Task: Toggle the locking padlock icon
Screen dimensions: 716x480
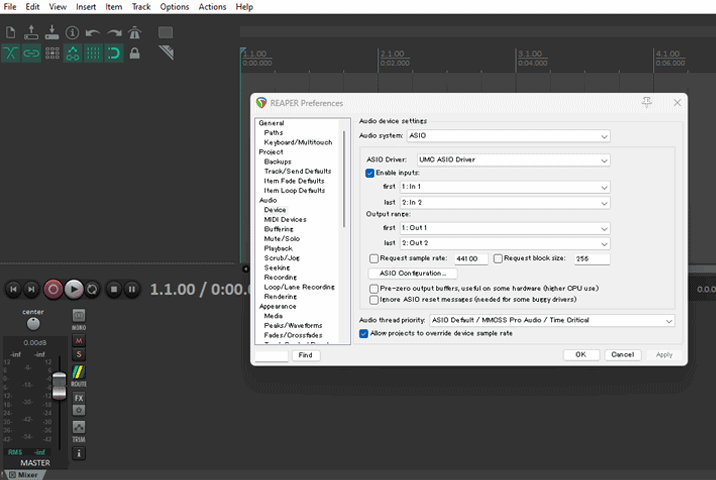Action: (x=135, y=53)
